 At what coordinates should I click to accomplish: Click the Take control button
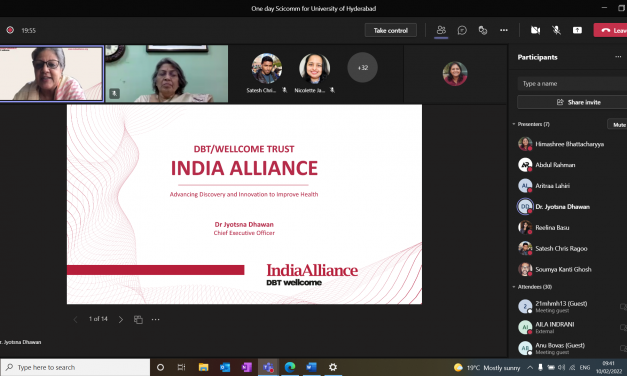390,30
